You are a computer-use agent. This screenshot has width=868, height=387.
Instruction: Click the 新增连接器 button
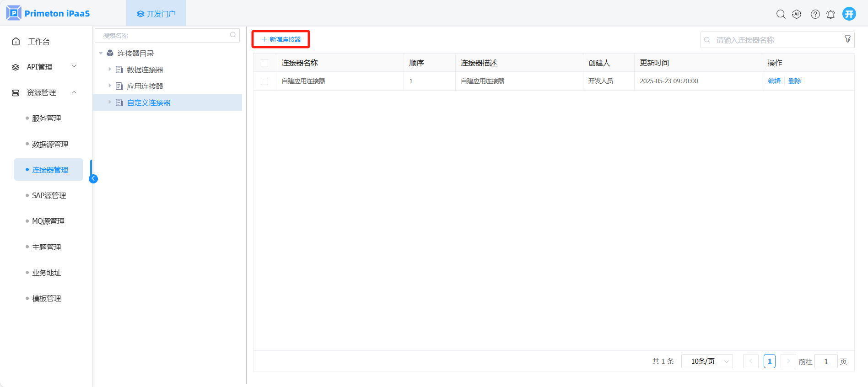(x=281, y=39)
